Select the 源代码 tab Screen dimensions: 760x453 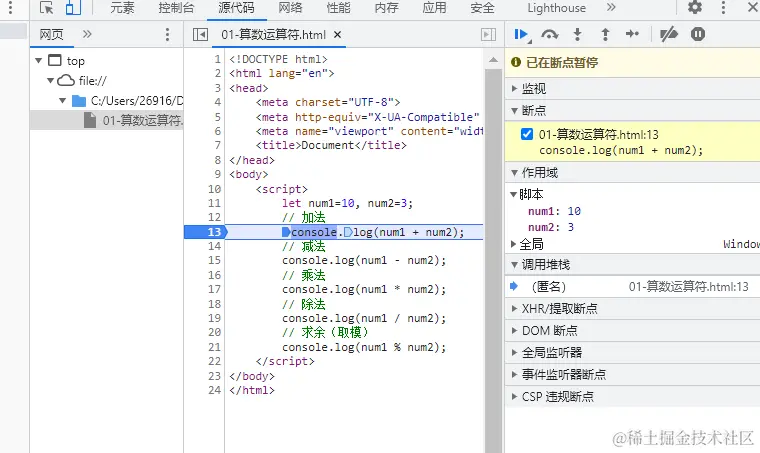pos(236,8)
